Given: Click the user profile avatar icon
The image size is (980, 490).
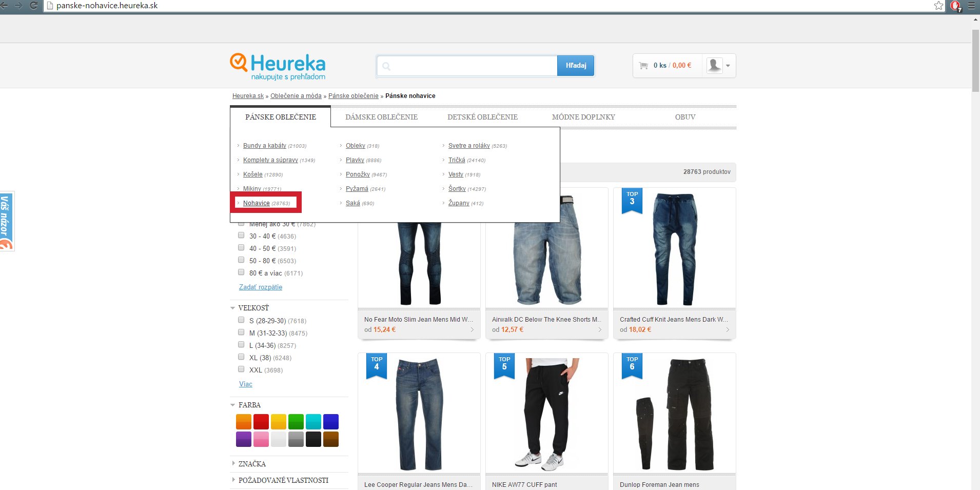Looking at the screenshot, I should click(x=714, y=65).
